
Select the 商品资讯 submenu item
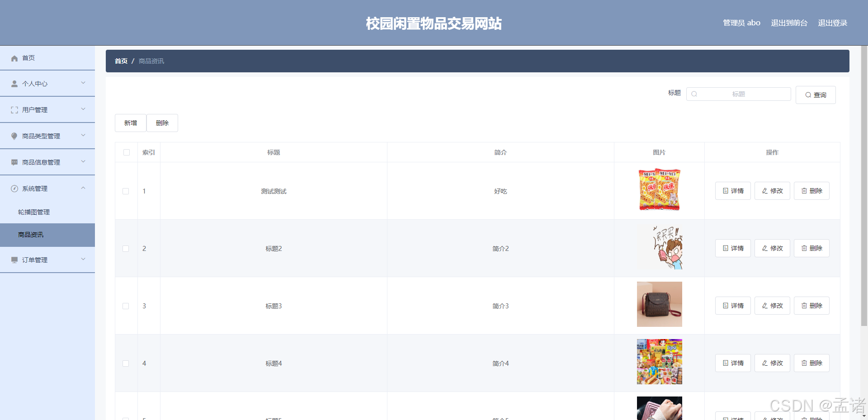(x=47, y=235)
